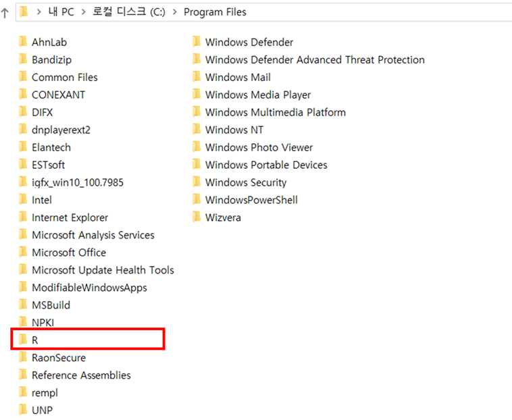Select the Windows Mail folder icon
Viewport: 512px width, 420px height.
197,77
